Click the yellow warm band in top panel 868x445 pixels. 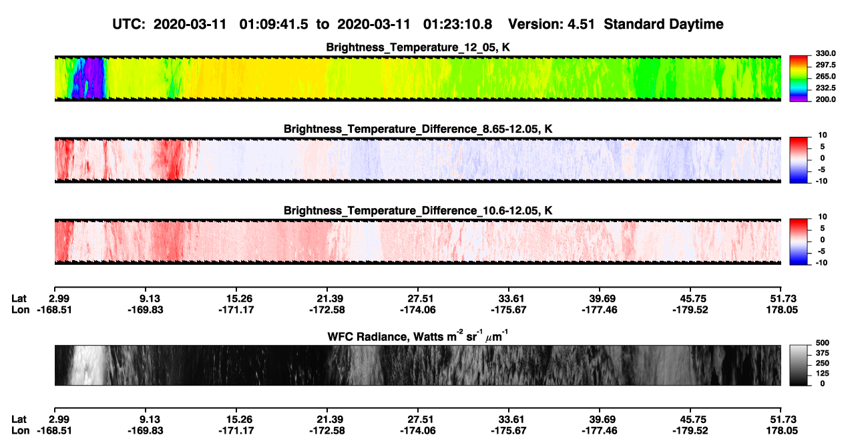[x=260, y=78]
